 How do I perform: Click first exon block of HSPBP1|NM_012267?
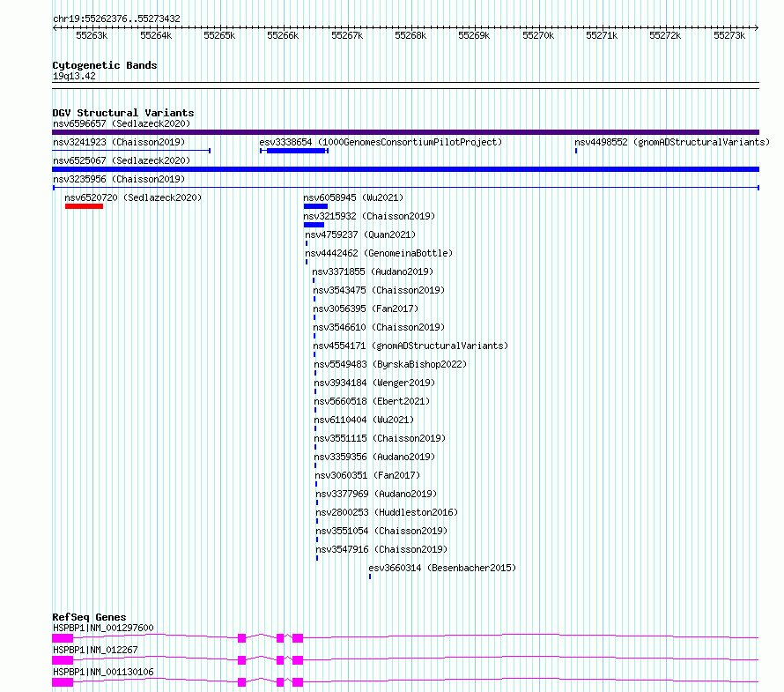(63, 660)
